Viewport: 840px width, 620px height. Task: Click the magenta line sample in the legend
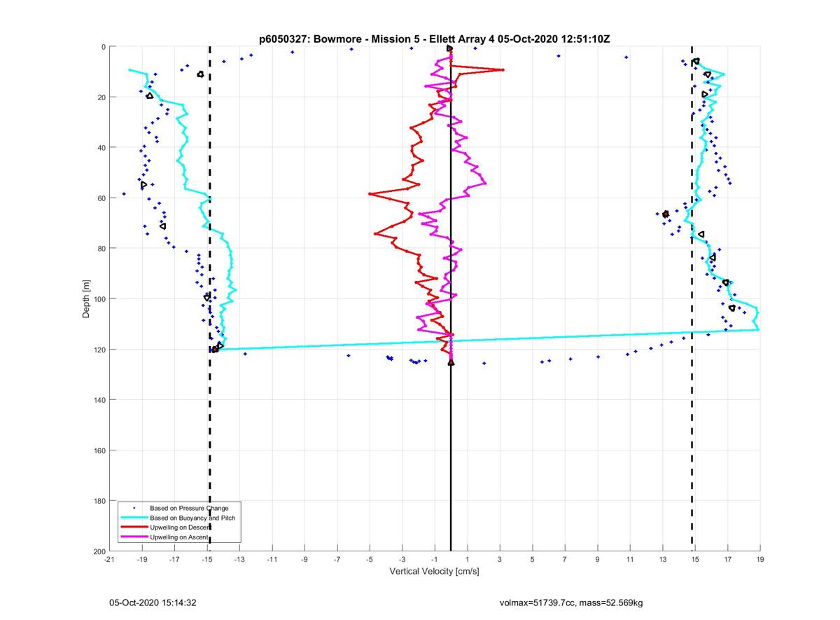coord(134,537)
